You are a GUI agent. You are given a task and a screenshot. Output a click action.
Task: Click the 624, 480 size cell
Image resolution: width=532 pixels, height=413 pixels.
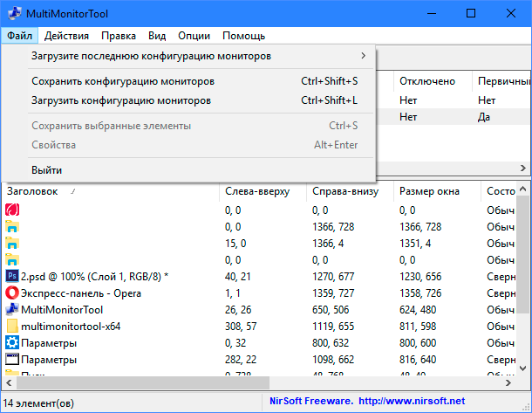(x=418, y=310)
